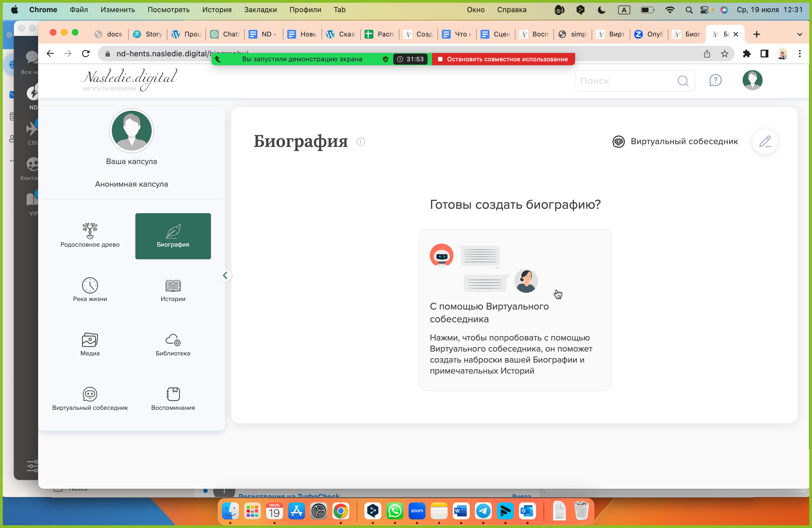812x528 pixels.
Task: Open the Chrome profile avatar
Action: pyautogui.click(x=782, y=54)
